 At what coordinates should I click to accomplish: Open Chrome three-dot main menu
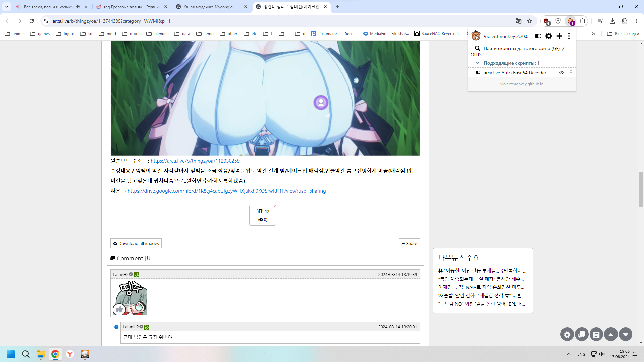coord(636,21)
